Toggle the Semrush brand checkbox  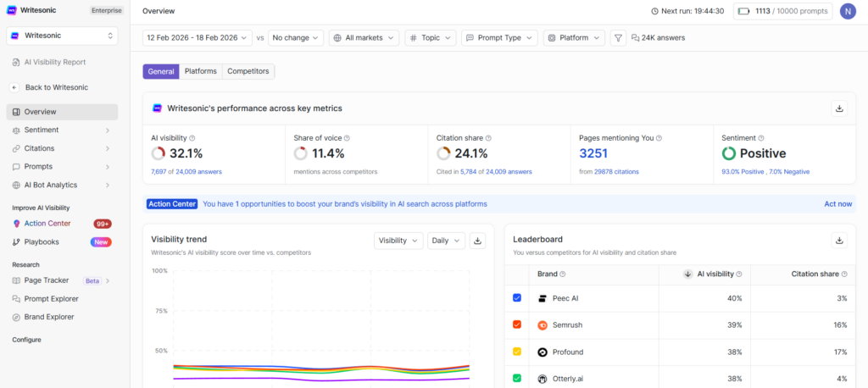pyautogui.click(x=517, y=325)
